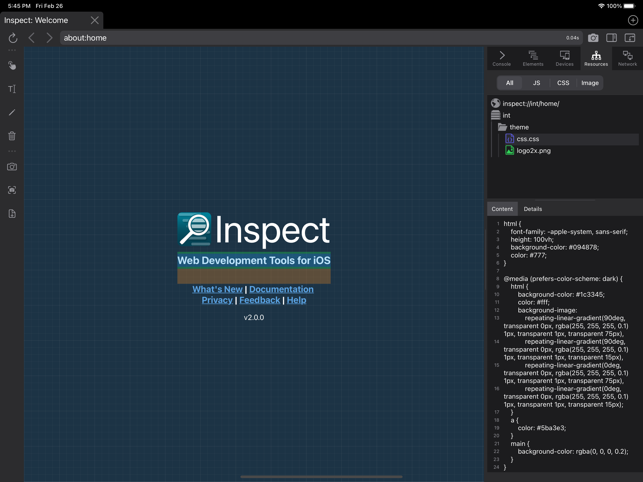The image size is (643, 482).
Task: Click the element capture frame icon
Action: pos(12,190)
